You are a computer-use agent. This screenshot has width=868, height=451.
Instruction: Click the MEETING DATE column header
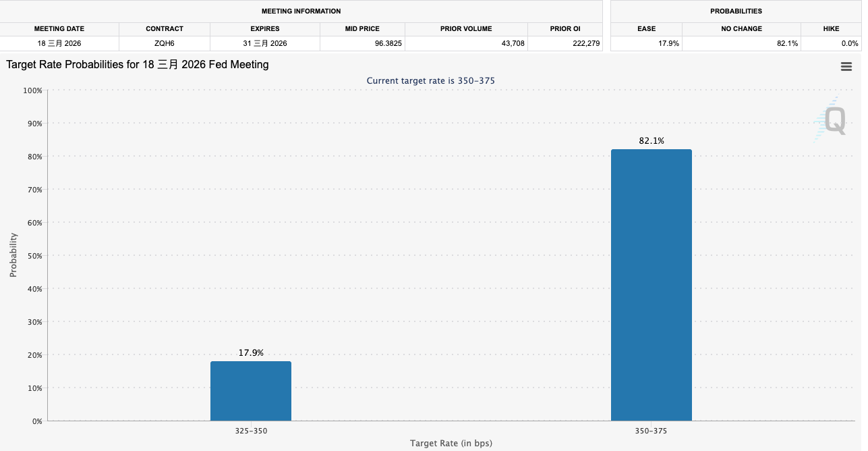click(x=59, y=29)
